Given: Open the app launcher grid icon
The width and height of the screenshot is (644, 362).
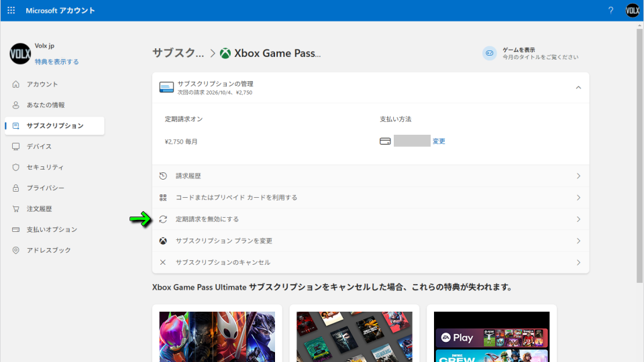Looking at the screenshot, I should point(11,11).
